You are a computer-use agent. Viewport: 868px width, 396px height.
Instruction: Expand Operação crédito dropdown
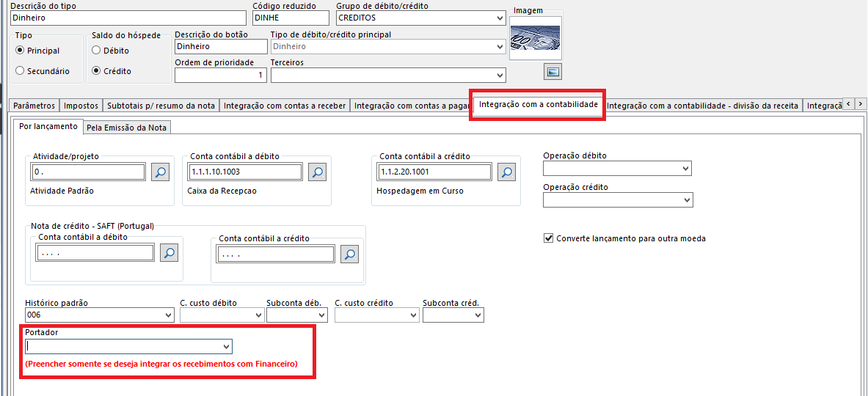pyautogui.click(x=687, y=199)
